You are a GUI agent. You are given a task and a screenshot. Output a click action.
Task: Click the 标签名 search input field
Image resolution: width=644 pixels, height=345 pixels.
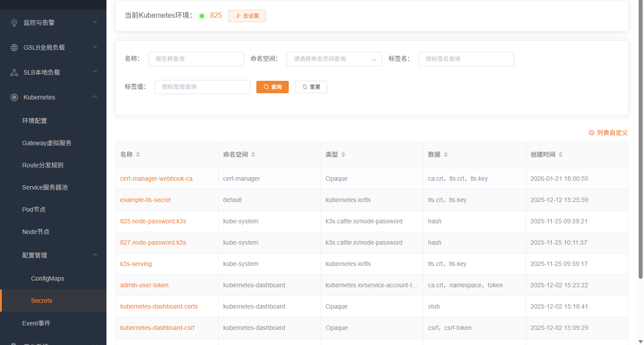pos(466,59)
